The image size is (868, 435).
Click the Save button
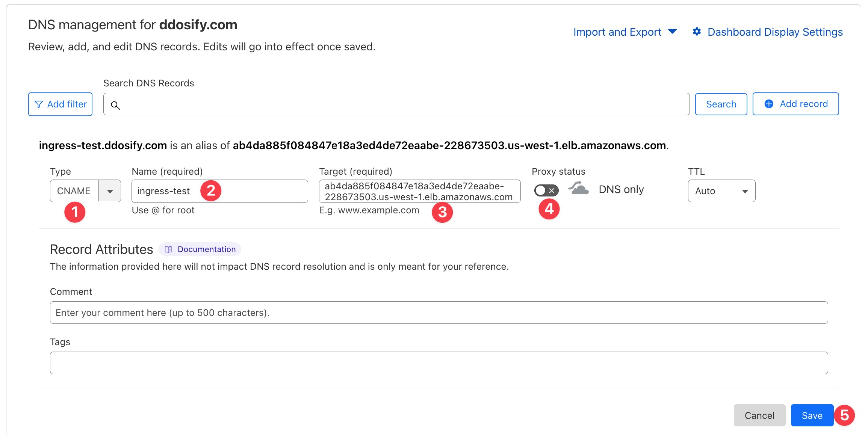point(812,415)
